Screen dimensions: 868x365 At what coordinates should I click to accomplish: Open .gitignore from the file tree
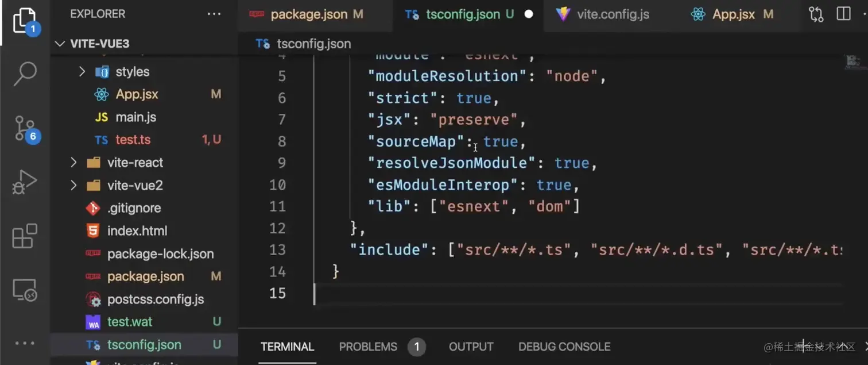click(134, 208)
